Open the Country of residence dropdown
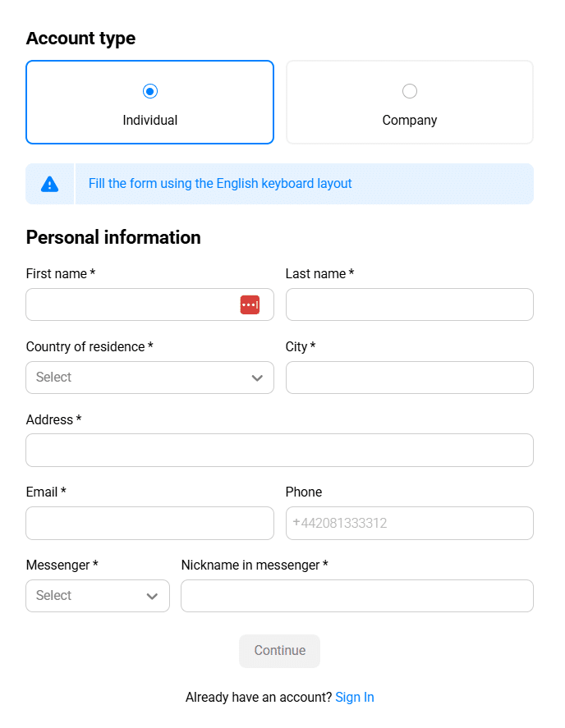 (x=140, y=378)
